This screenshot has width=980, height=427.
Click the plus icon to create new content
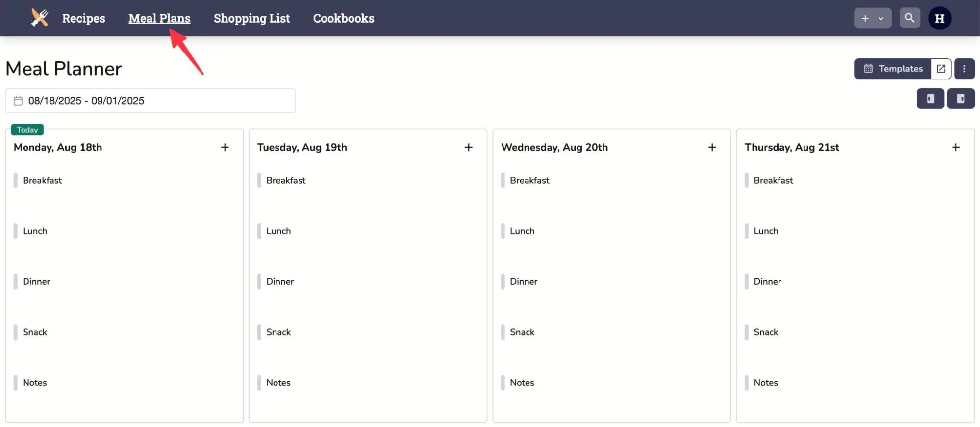coord(865,18)
